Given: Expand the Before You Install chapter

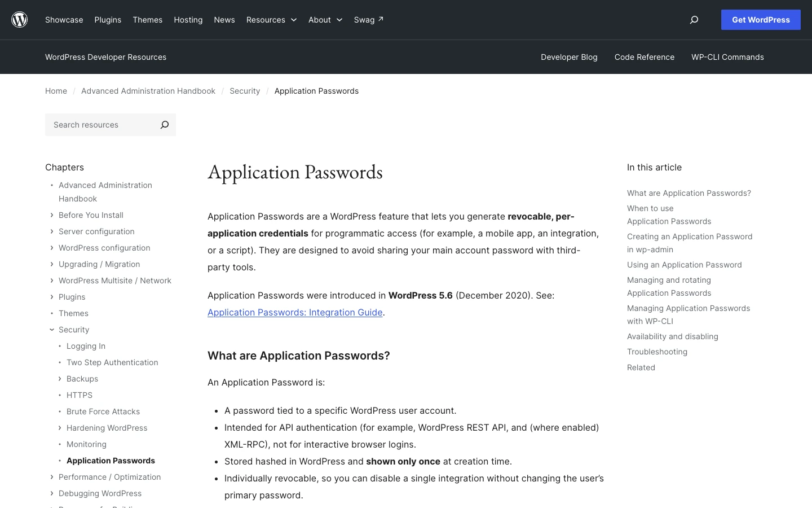Looking at the screenshot, I should [52, 215].
